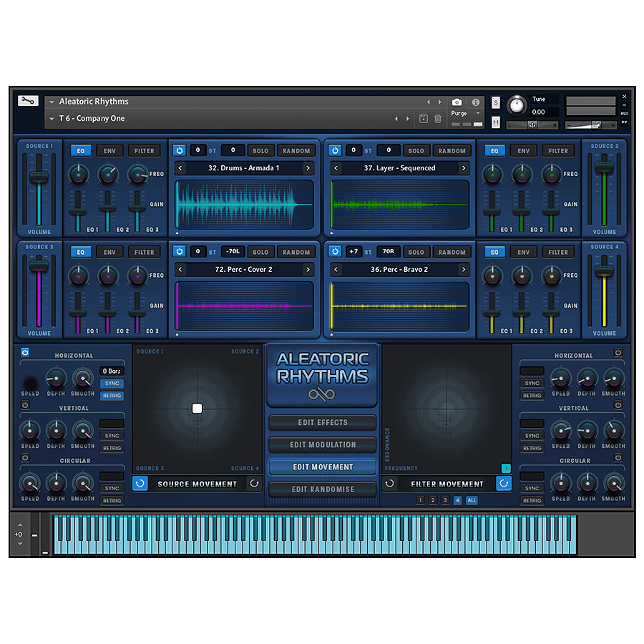This screenshot has width=644, height=644.
Task: Open the Purge dropdown menu
Action: click(x=477, y=114)
